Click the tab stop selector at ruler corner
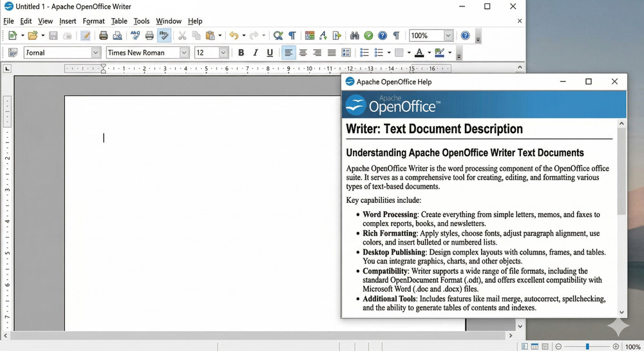Screen dimensions: 644x351 (x=7, y=68)
